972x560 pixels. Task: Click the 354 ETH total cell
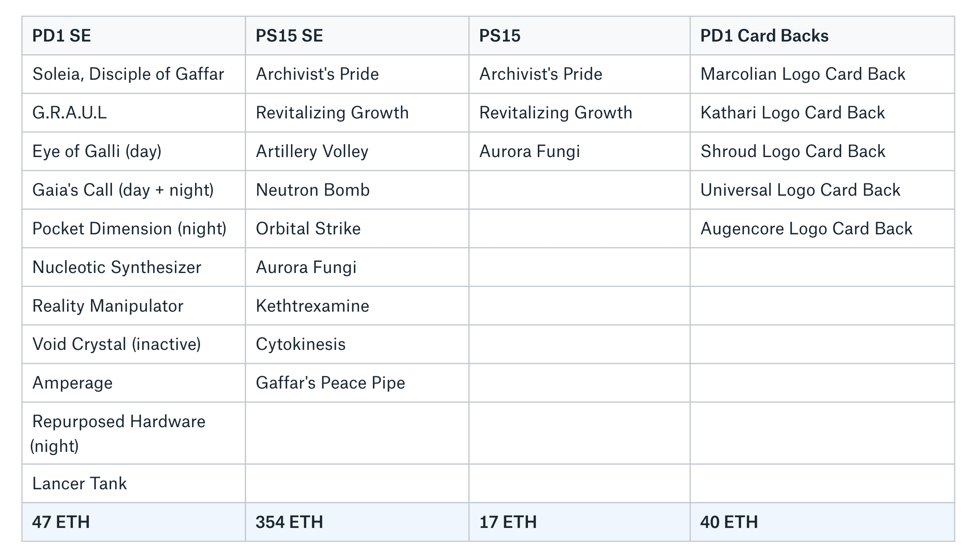tap(357, 522)
